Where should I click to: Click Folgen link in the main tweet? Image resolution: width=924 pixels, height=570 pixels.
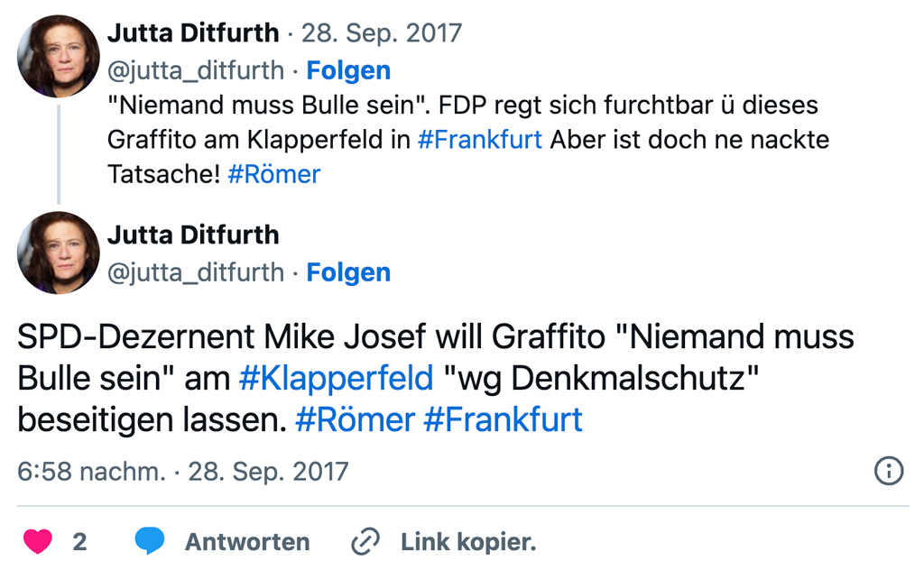[x=348, y=272]
